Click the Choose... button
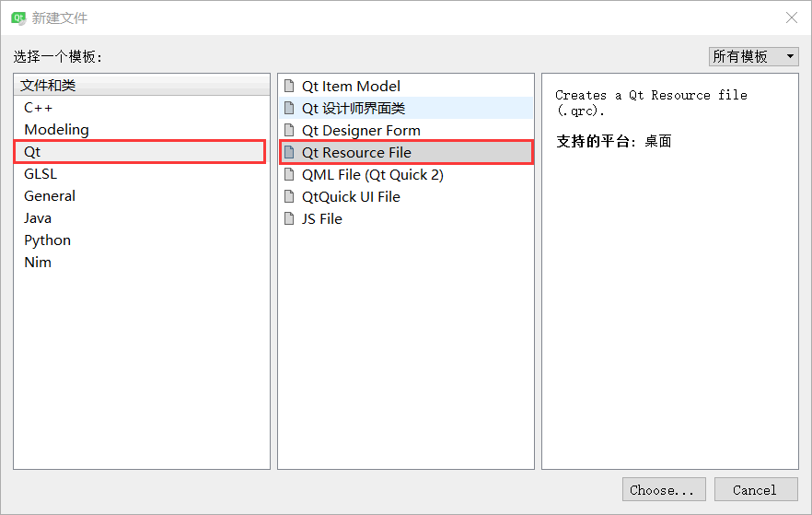 (664, 489)
